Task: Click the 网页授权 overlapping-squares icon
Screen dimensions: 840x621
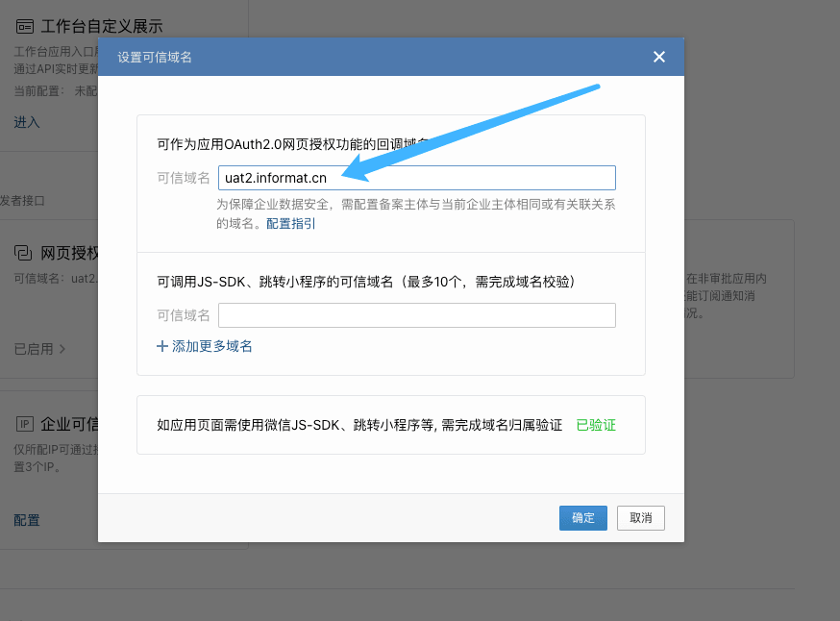Action: (24, 253)
